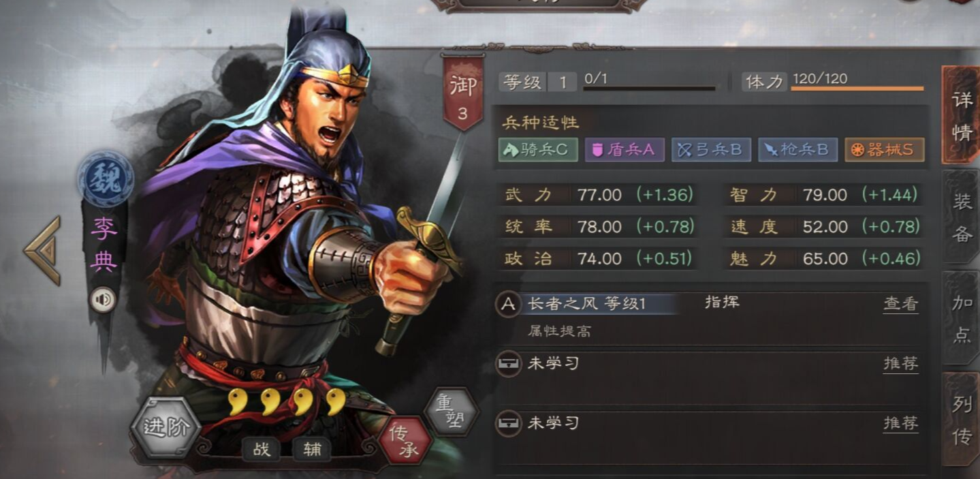Toggle the 辅 mode button
The width and height of the screenshot is (980, 479).
(311, 449)
